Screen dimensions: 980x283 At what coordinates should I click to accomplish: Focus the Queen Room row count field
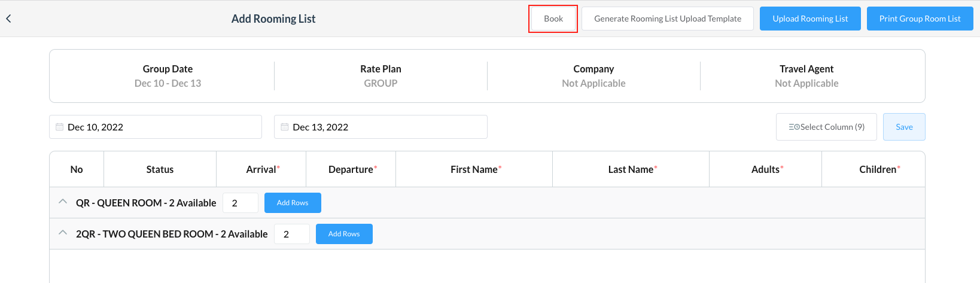(240, 203)
